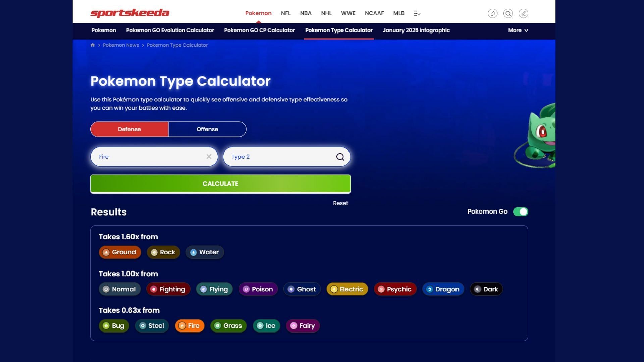Toggle the Pokemon Go mode switch

(x=521, y=212)
